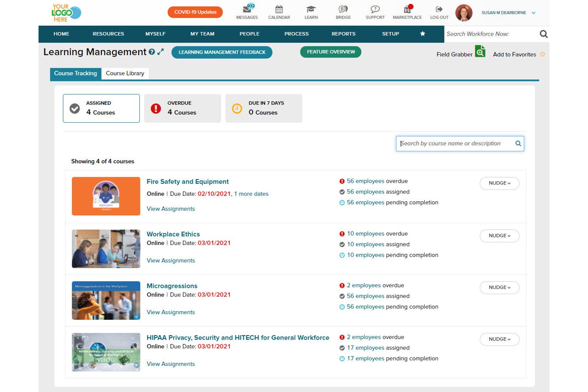Open the Setup menu

point(391,34)
